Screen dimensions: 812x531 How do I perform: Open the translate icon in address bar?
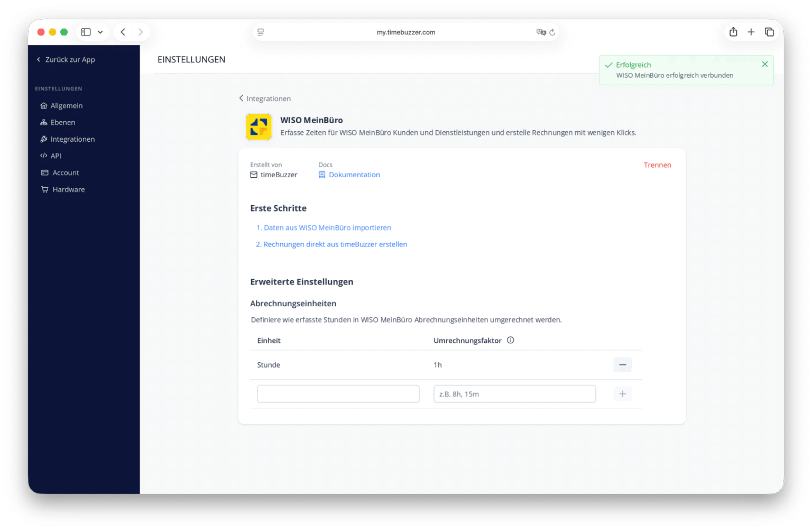541,32
